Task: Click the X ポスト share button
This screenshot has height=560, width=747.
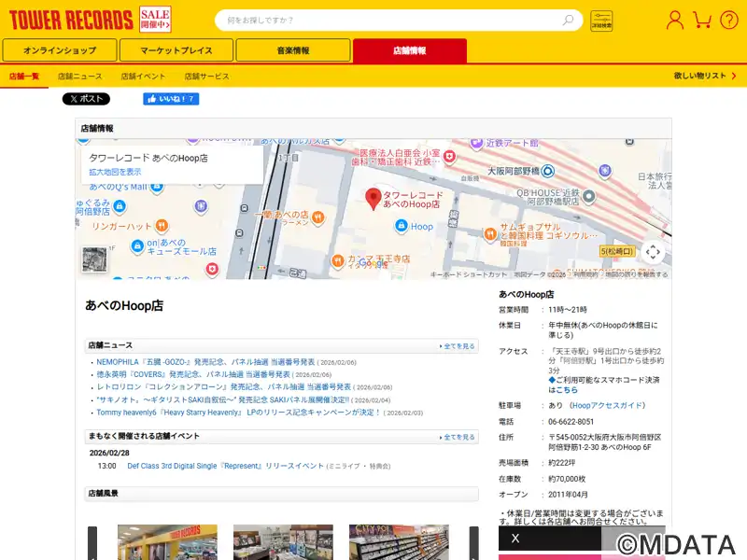Action: pyautogui.click(x=86, y=99)
